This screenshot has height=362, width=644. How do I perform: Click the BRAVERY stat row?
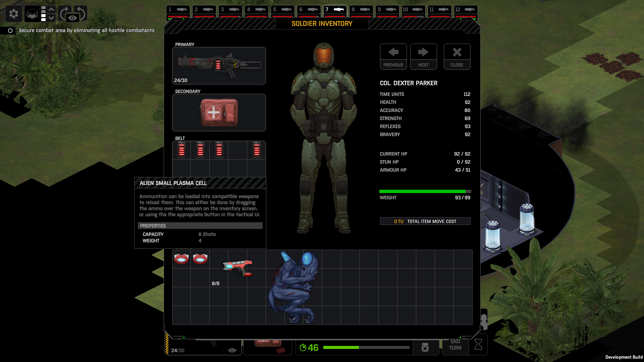coord(425,134)
